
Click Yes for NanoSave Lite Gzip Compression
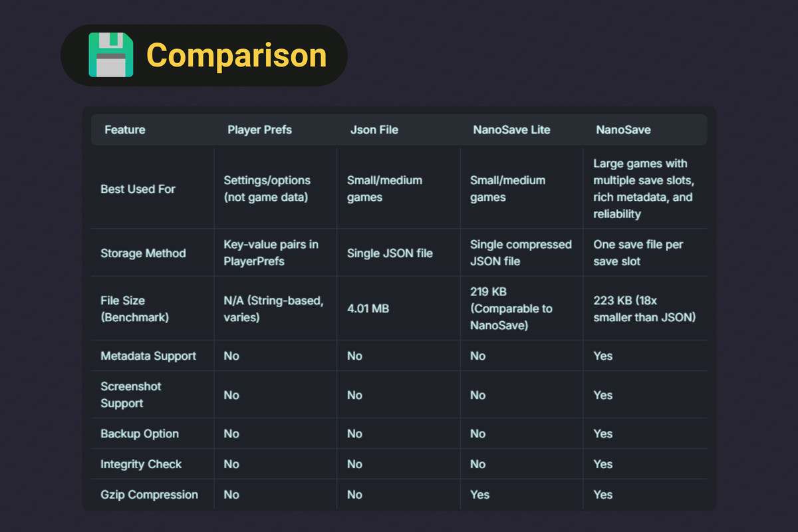(479, 495)
